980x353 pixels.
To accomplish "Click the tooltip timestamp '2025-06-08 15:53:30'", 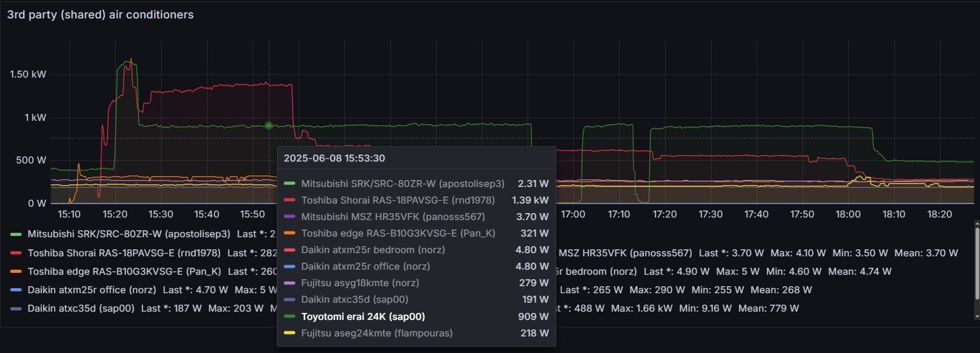I will click(334, 158).
